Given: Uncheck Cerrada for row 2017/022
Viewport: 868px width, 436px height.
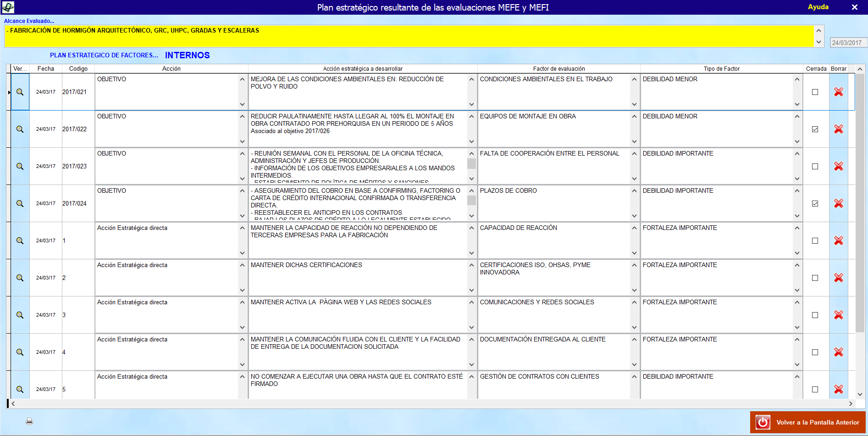Looking at the screenshot, I should 815,129.
